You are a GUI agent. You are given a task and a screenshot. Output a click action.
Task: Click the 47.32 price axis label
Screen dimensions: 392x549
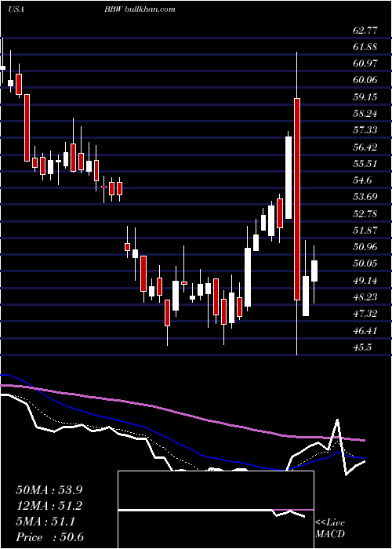point(365,313)
